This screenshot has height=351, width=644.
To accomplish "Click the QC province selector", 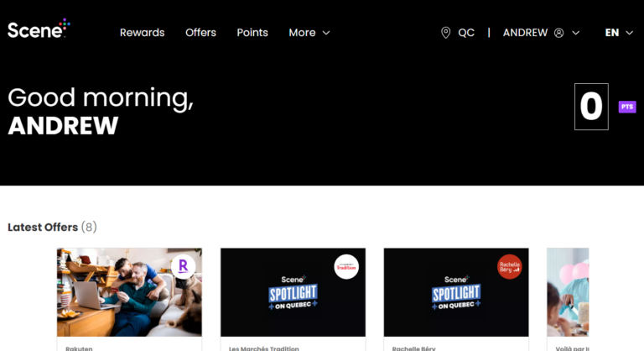I will point(465,33).
